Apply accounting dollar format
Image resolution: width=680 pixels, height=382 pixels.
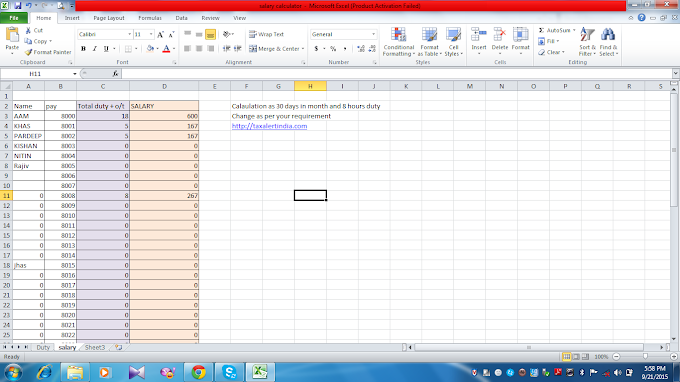pos(316,49)
